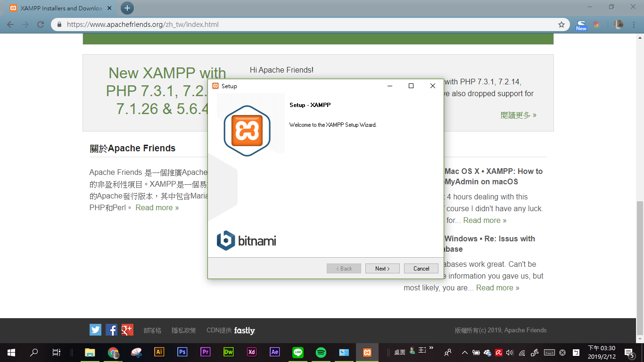This screenshot has height=362, width=644.
Task: Launch Adobe Dreamweaver from the taskbar
Action: click(x=229, y=352)
